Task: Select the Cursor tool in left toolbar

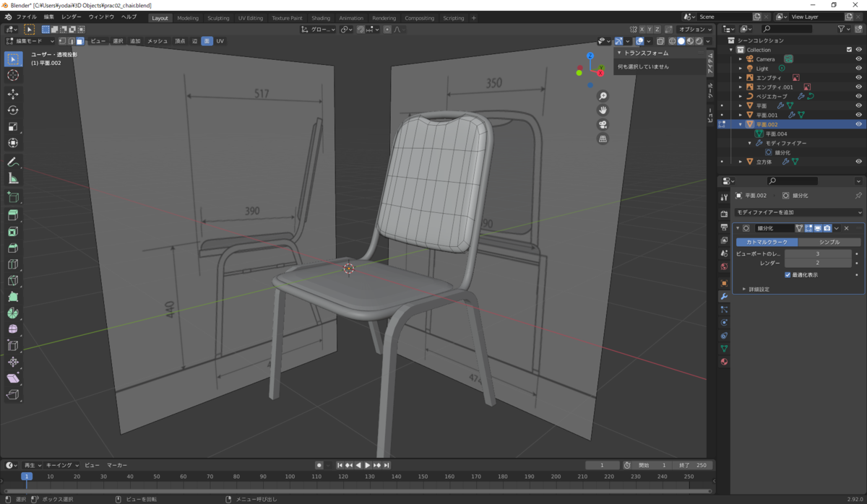Action: pyautogui.click(x=13, y=75)
